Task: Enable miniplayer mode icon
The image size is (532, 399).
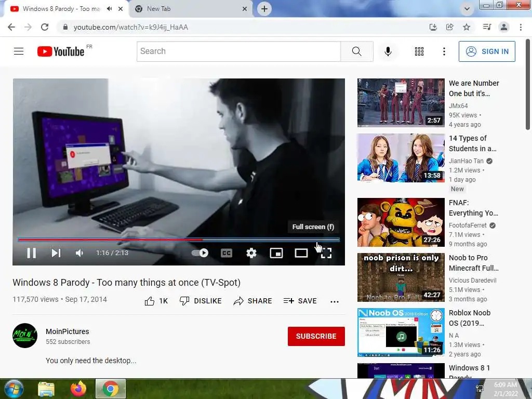Action: click(x=276, y=253)
